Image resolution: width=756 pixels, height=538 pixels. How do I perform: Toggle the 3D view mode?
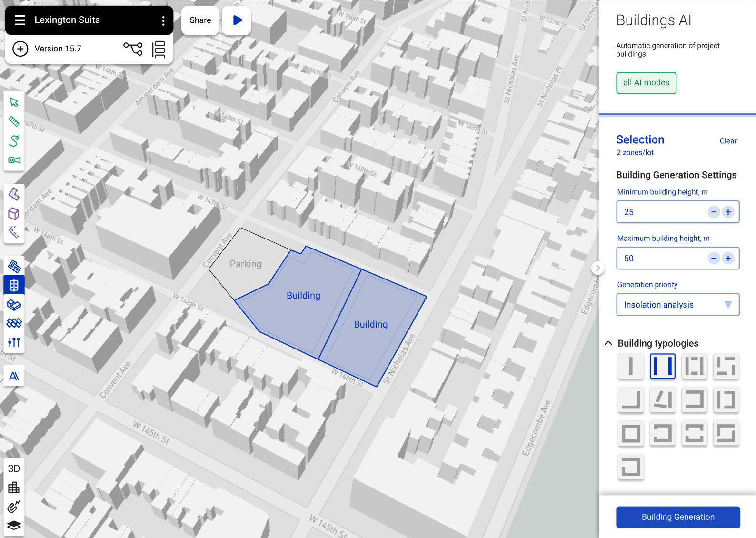coord(14,468)
